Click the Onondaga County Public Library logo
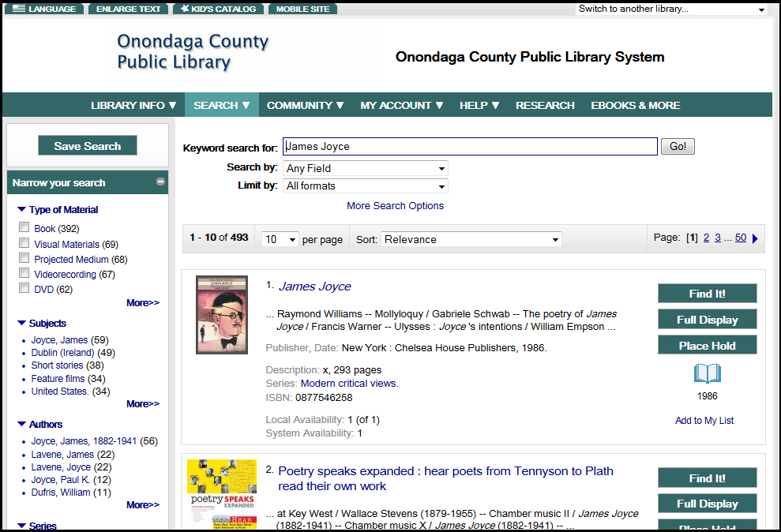Screen dimensions: 781x532 [193, 53]
